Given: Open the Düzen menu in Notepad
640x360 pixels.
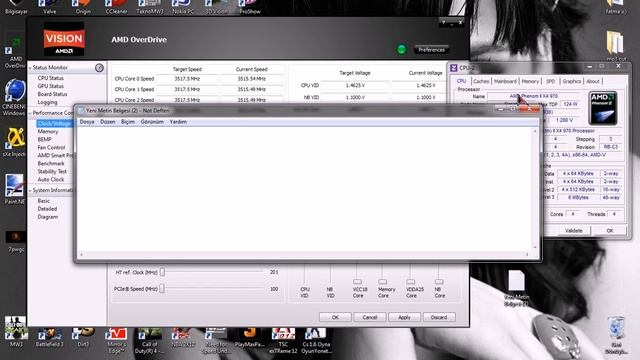Looking at the screenshot, I should 108,122.
